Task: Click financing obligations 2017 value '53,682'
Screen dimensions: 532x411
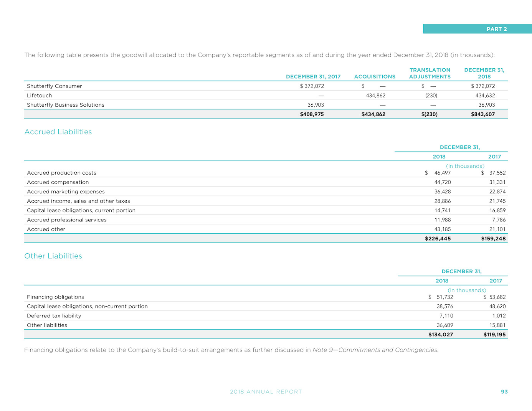Action: click(497, 297)
